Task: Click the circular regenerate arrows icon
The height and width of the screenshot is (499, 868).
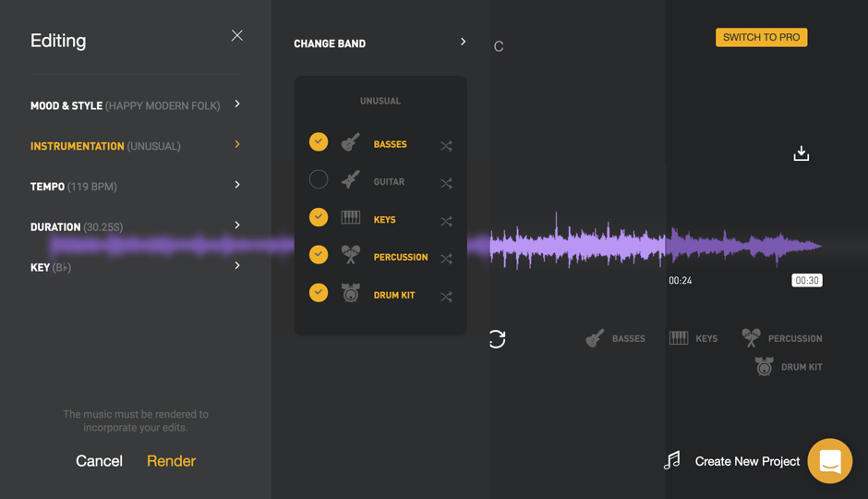Action: (497, 339)
